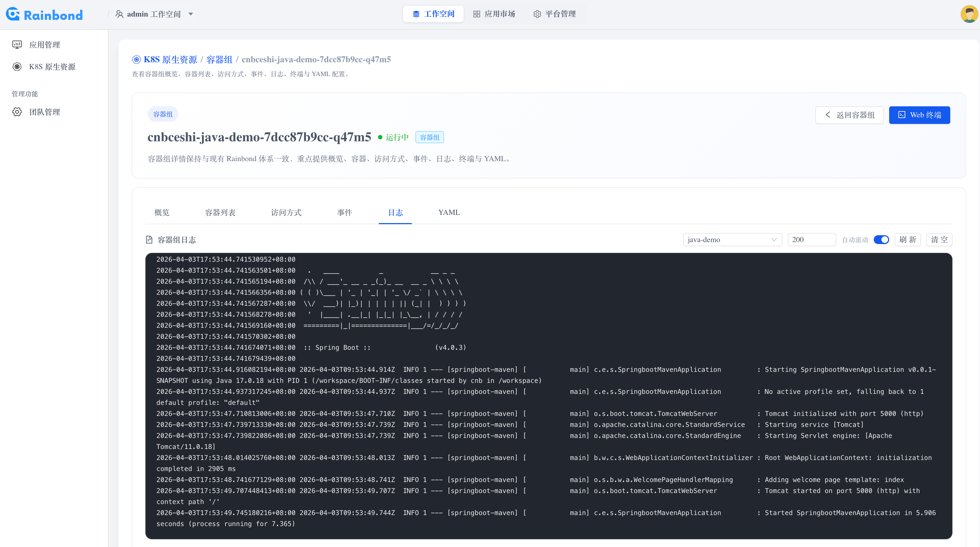This screenshot has width=980, height=547.
Task: Click the 容器组 breadcrumb link
Action: [219, 59]
